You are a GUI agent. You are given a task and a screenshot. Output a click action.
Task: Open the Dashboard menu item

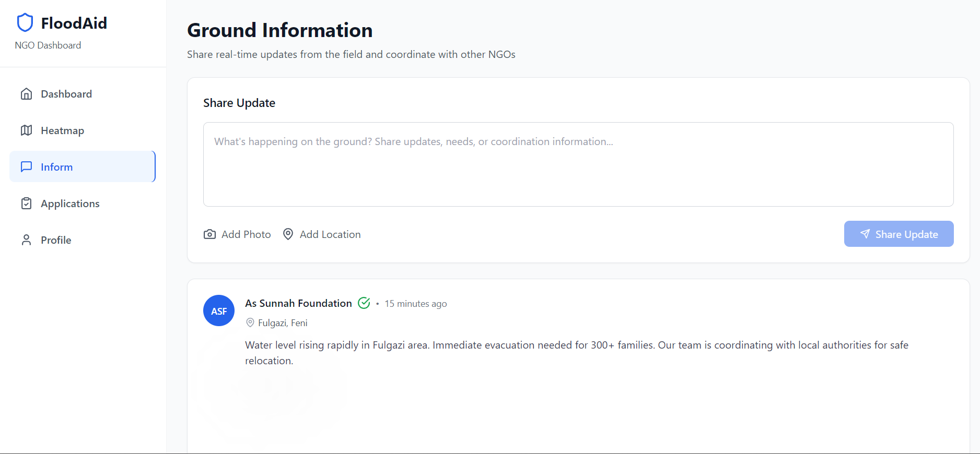tap(66, 94)
